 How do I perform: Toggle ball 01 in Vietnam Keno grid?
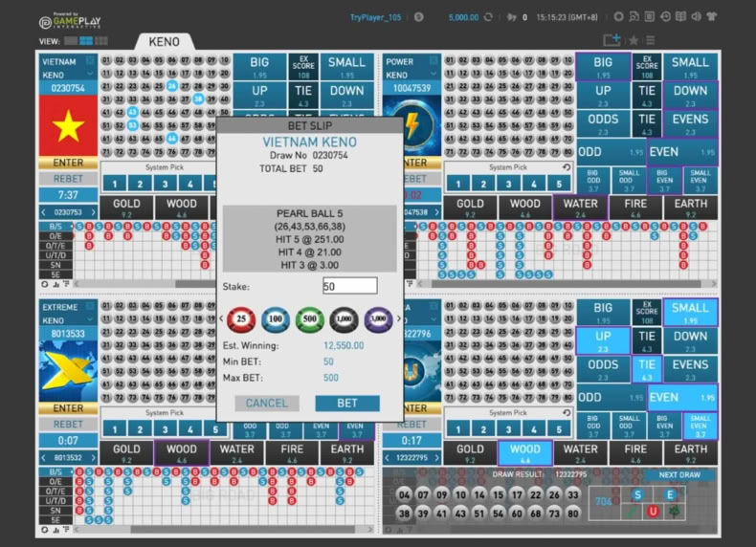click(x=106, y=60)
